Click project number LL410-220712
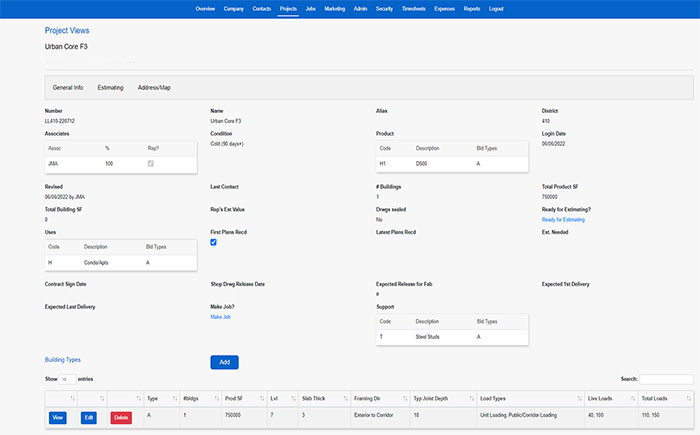Viewport: 700px width, 435px height. coord(60,121)
